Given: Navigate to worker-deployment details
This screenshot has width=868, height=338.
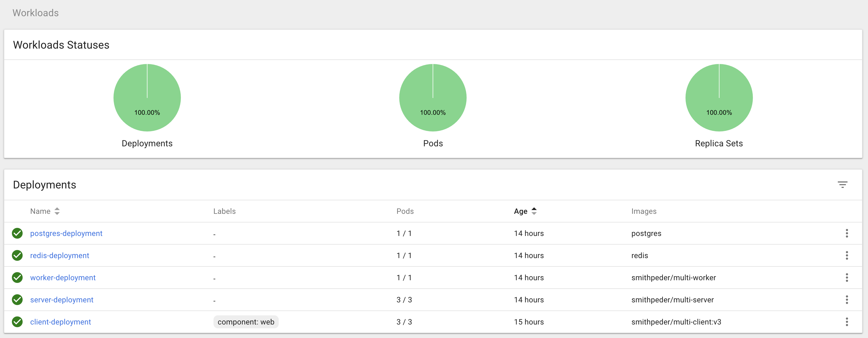Looking at the screenshot, I should point(63,278).
